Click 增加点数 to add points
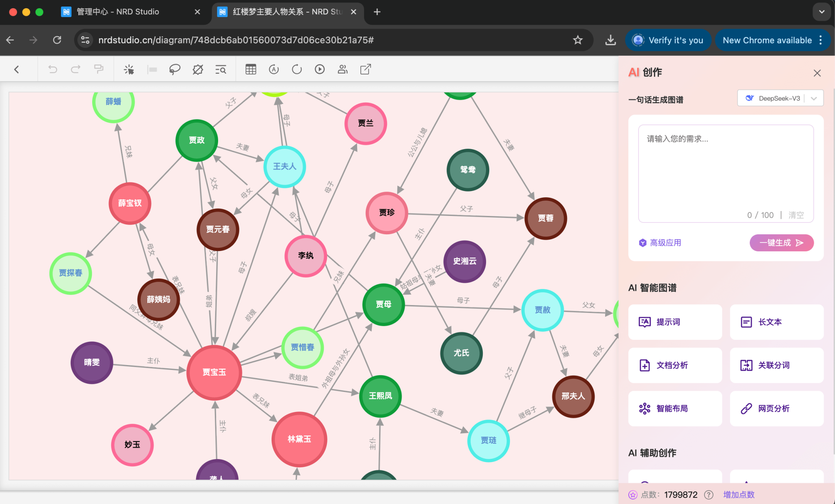This screenshot has height=504, width=835. point(738,495)
